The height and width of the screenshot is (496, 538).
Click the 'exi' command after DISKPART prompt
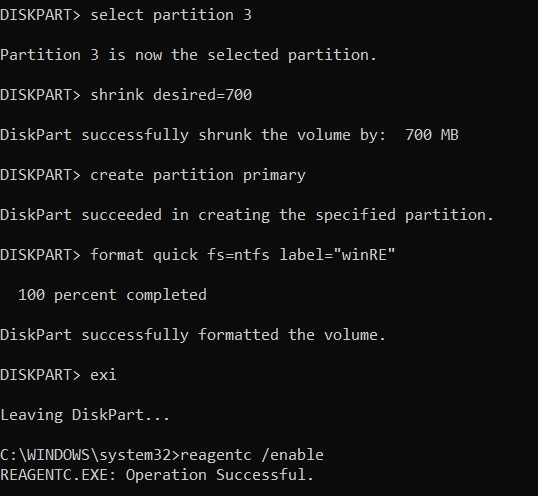coord(103,375)
